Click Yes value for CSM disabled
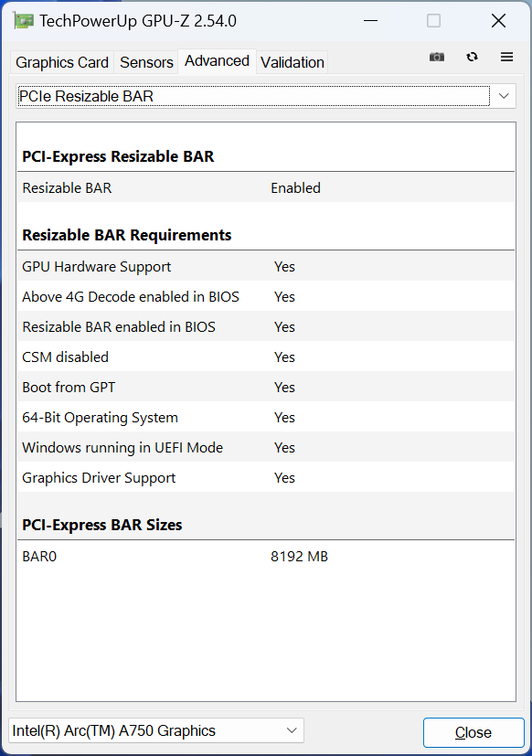The height and width of the screenshot is (756, 532). click(284, 357)
